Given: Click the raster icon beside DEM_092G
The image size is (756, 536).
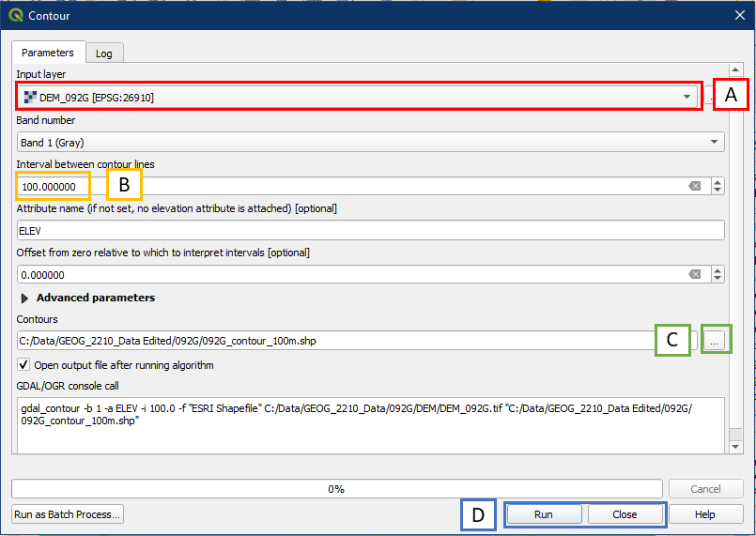Looking at the screenshot, I should (x=30, y=97).
